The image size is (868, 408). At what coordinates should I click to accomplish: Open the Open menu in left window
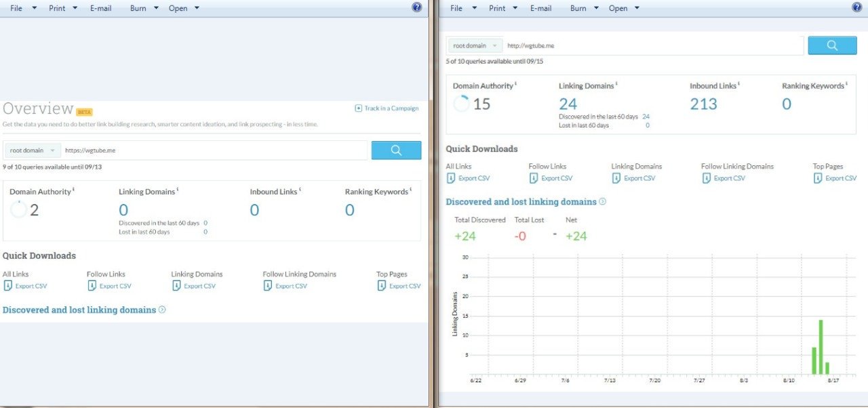click(178, 8)
